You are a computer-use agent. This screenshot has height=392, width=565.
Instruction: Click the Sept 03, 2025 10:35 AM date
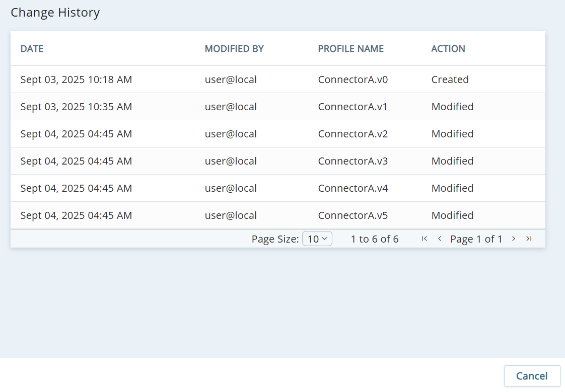(76, 107)
